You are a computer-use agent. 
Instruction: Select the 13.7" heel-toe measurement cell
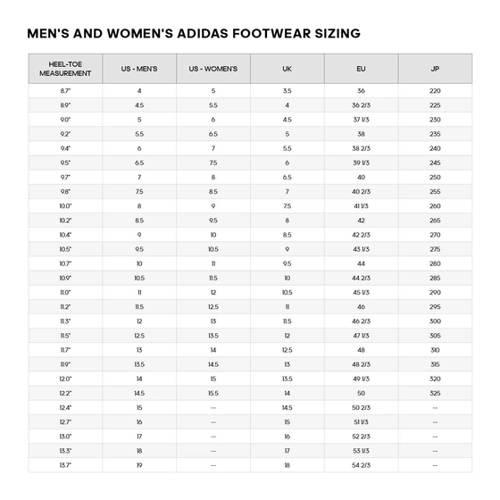(x=65, y=465)
